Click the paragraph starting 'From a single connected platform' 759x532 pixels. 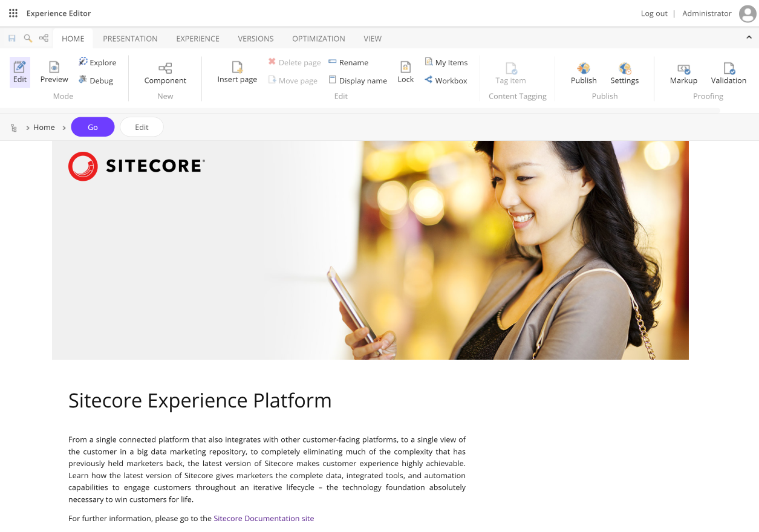267,469
